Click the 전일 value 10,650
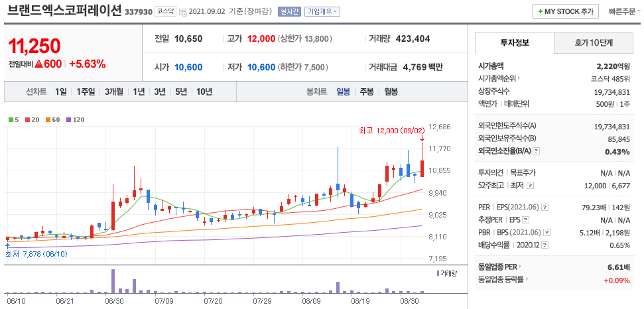Viewport: 644px width, 309px height. pyautogui.click(x=188, y=39)
